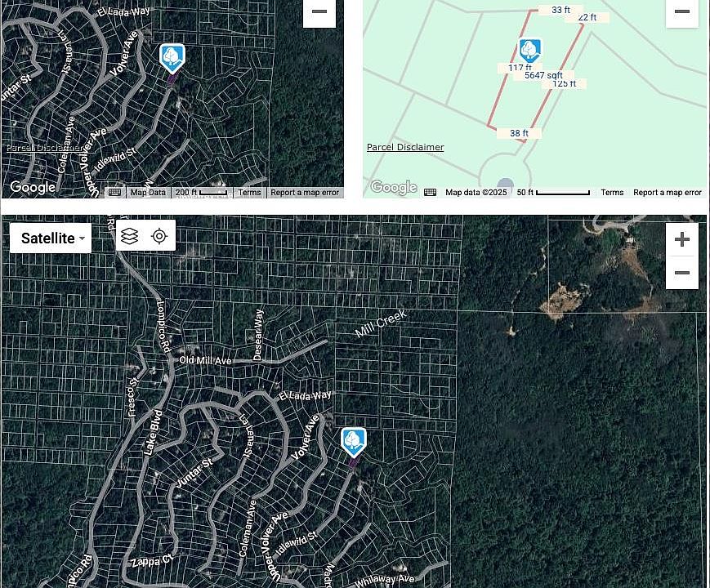Toggle the 50 ft scale bar units
Screen dimensions: 710x588
tap(553, 193)
